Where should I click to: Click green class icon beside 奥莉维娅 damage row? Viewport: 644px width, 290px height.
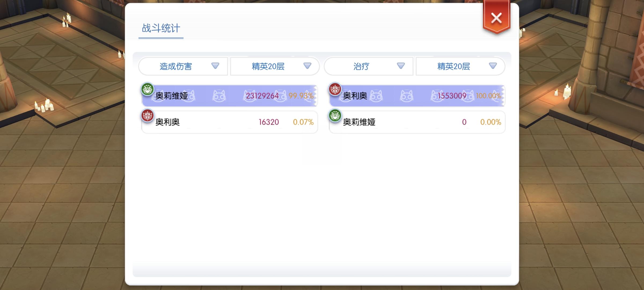coord(148,89)
